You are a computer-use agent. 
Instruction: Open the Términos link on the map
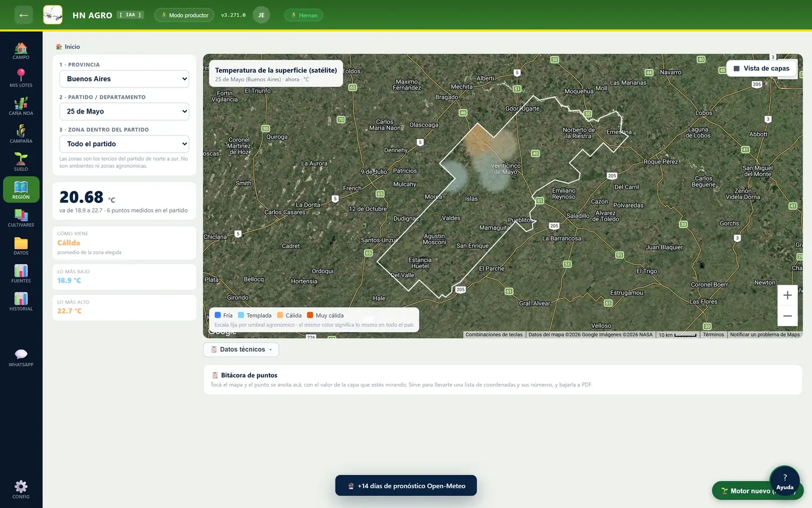tap(713, 335)
